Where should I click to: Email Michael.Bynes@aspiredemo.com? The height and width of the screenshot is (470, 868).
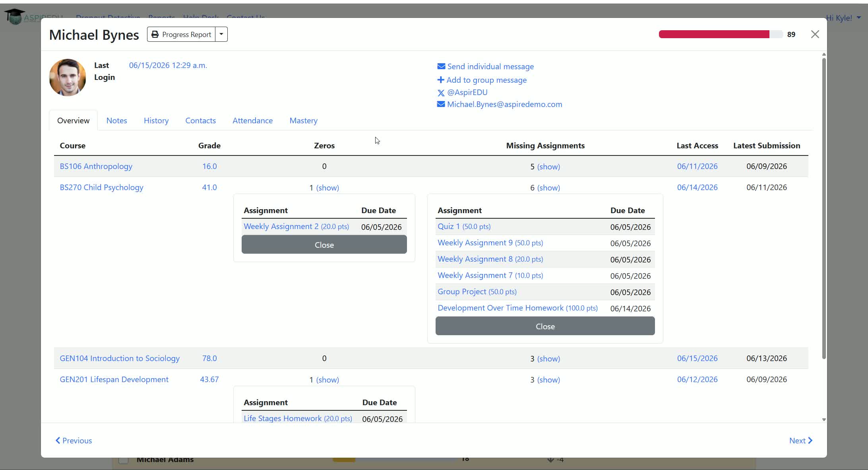pos(505,104)
